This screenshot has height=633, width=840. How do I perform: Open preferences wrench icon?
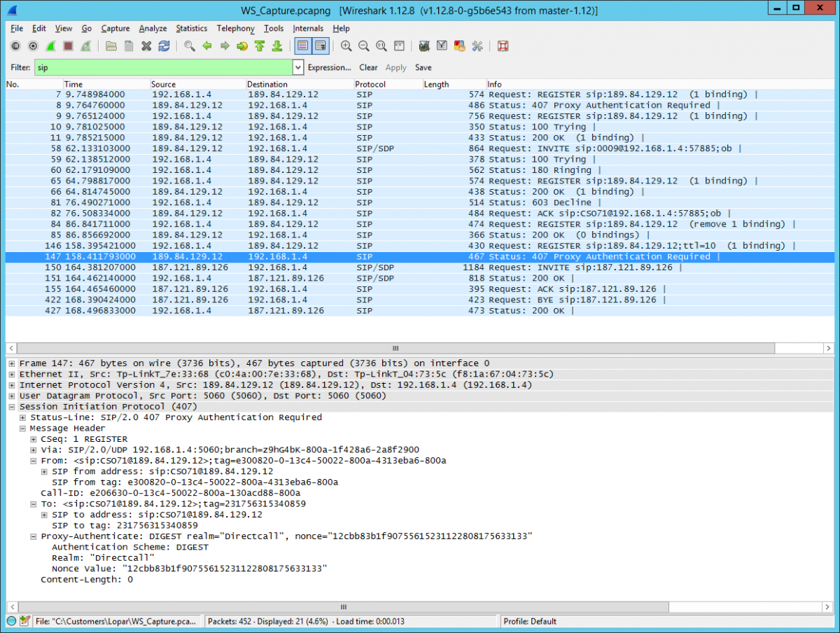[x=477, y=46]
